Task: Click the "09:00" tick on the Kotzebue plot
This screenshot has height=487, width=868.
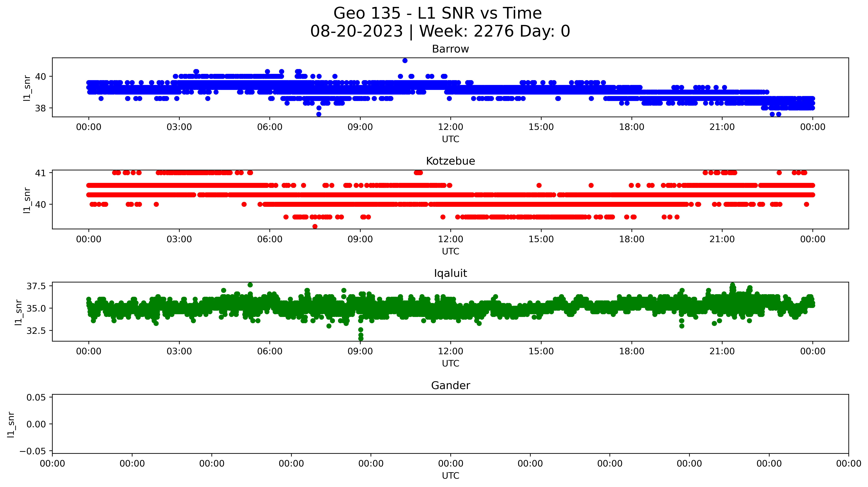Action: 360,240
